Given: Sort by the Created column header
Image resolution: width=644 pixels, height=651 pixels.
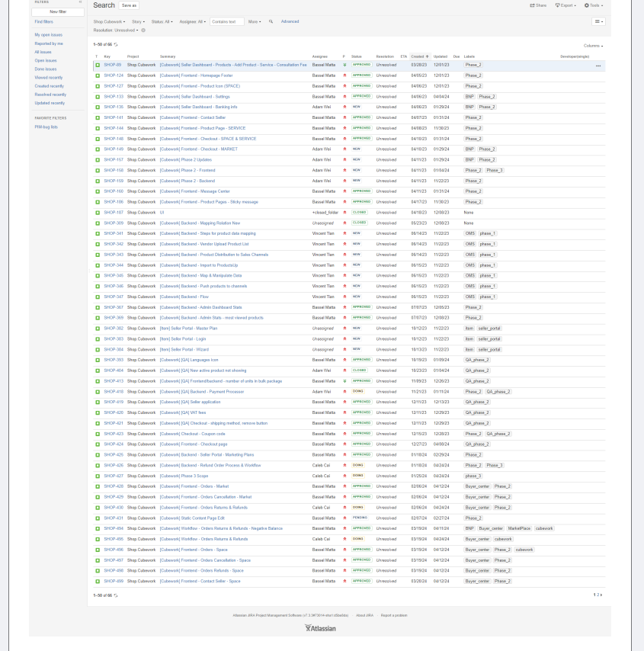Looking at the screenshot, I should pos(418,56).
